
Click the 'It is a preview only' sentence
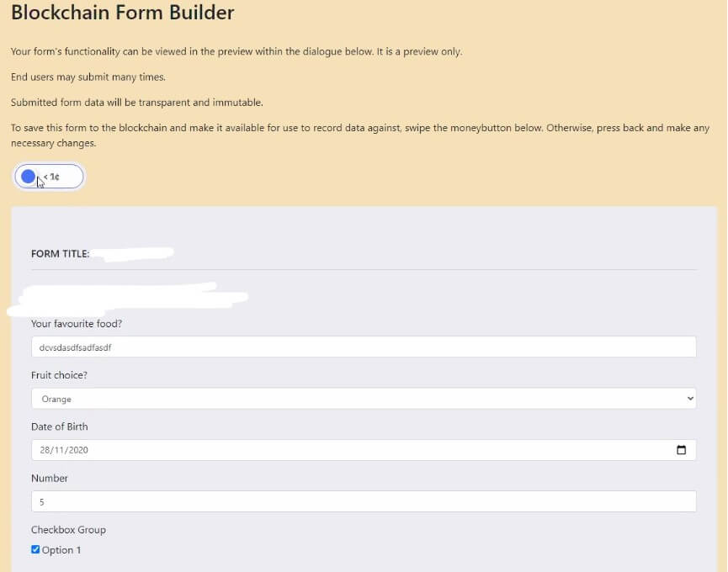coord(419,51)
